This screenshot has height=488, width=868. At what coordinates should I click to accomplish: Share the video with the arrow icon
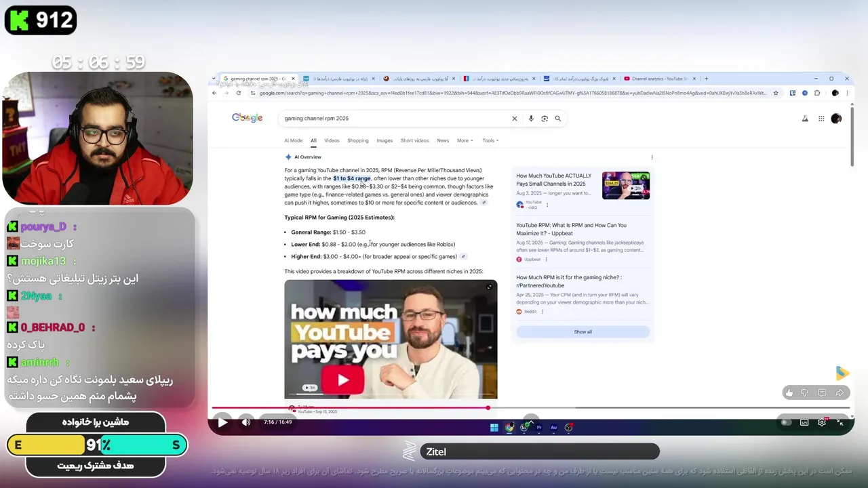840,392
